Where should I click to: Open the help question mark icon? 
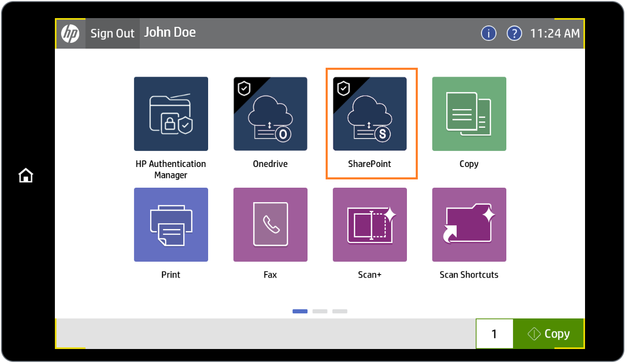tap(514, 34)
